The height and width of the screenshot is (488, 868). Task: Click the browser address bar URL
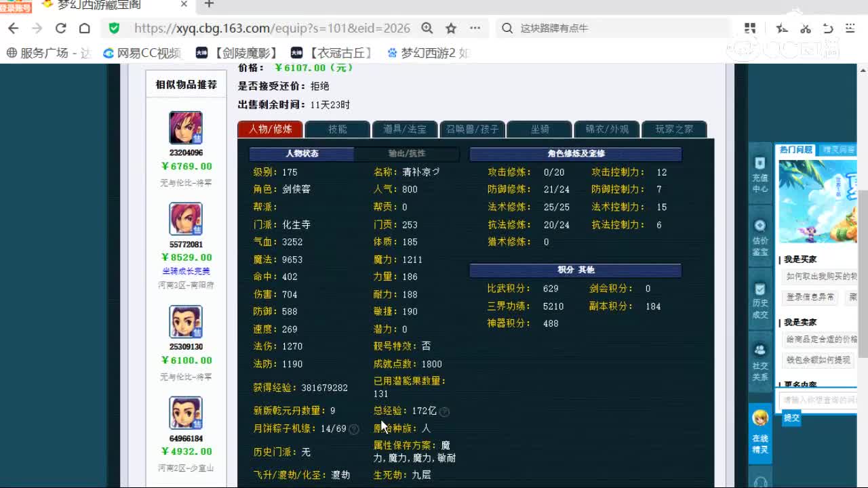272,28
